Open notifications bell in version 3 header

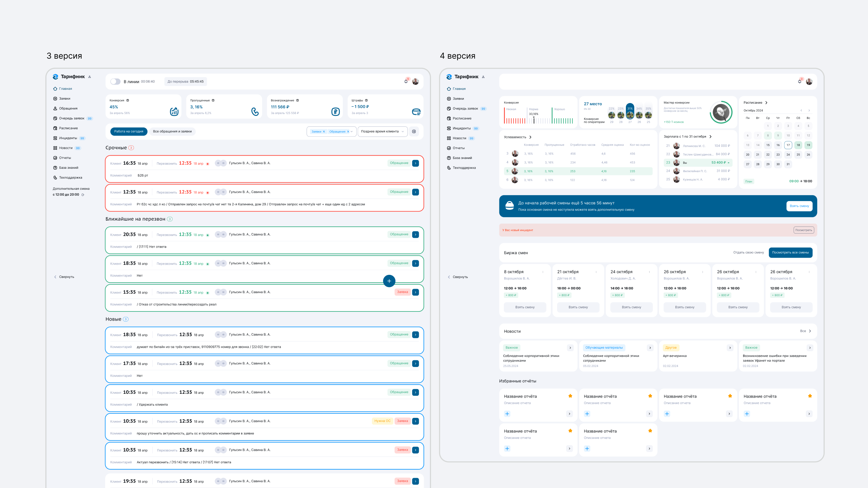tap(406, 81)
